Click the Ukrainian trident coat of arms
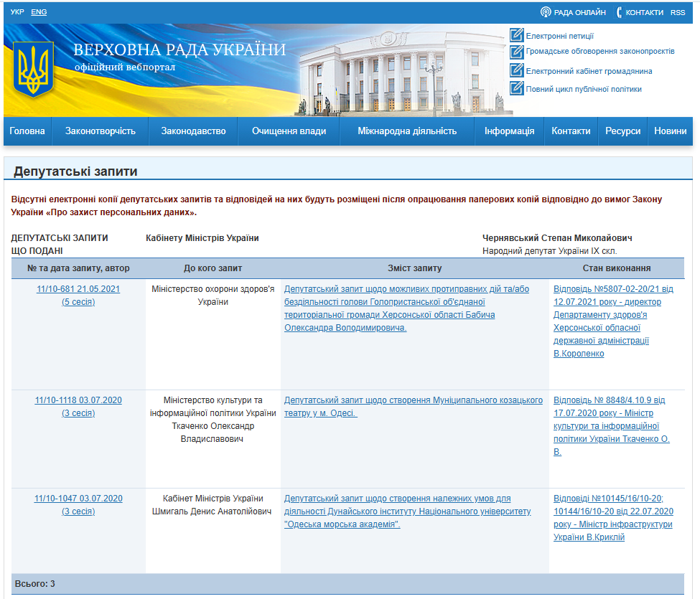Screen dimensions: 700x599 [34, 69]
